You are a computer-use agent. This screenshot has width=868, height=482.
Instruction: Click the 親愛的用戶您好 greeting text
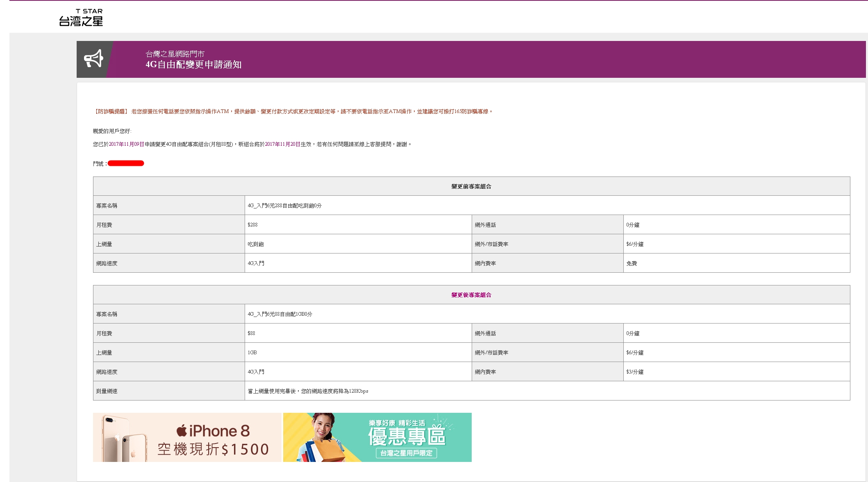(112, 131)
